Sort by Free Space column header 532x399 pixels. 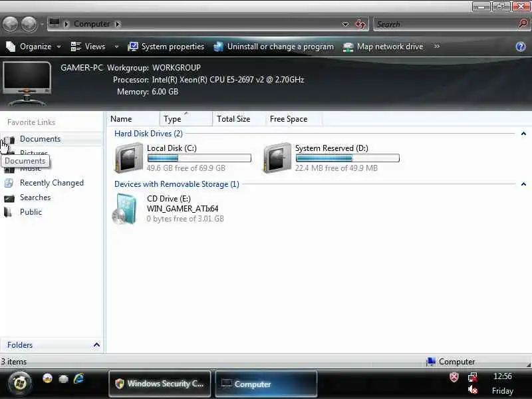click(x=294, y=119)
